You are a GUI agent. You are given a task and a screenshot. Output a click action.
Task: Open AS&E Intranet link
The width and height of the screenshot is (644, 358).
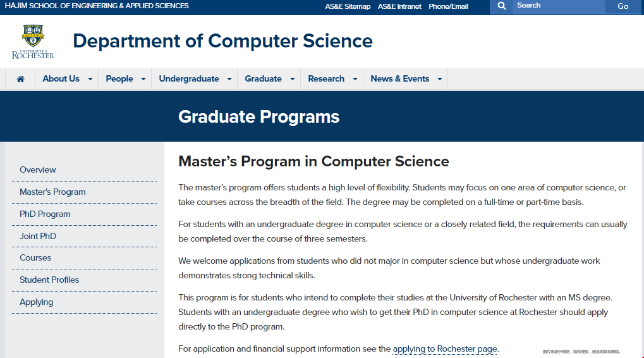399,6
